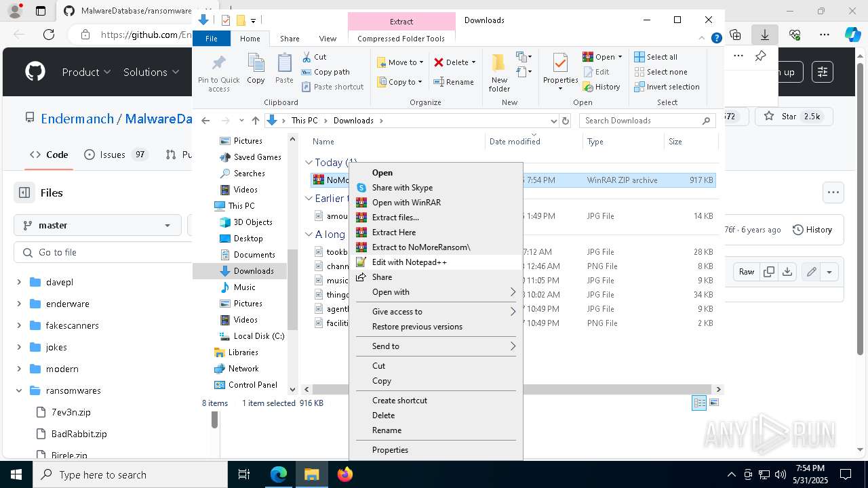868x488 pixels.
Task: Open address bar history dropdown
Action: coord(553,121)
